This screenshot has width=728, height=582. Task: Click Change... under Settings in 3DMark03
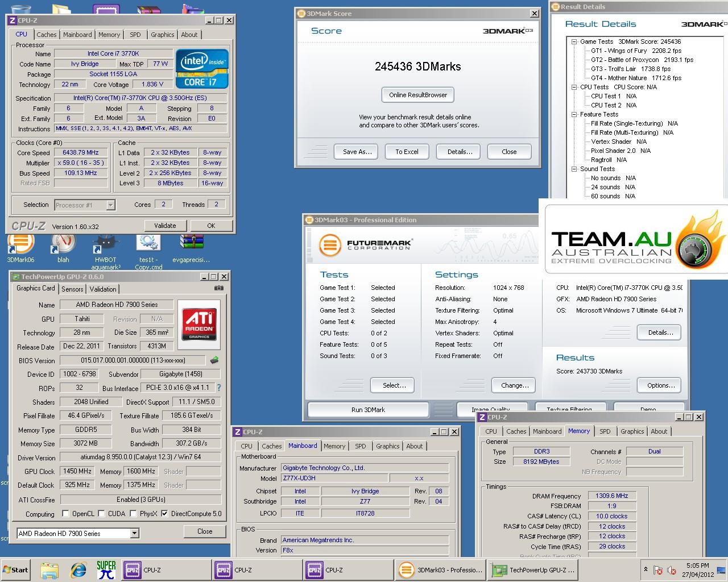pyautogui.click(x=515, y=385)
